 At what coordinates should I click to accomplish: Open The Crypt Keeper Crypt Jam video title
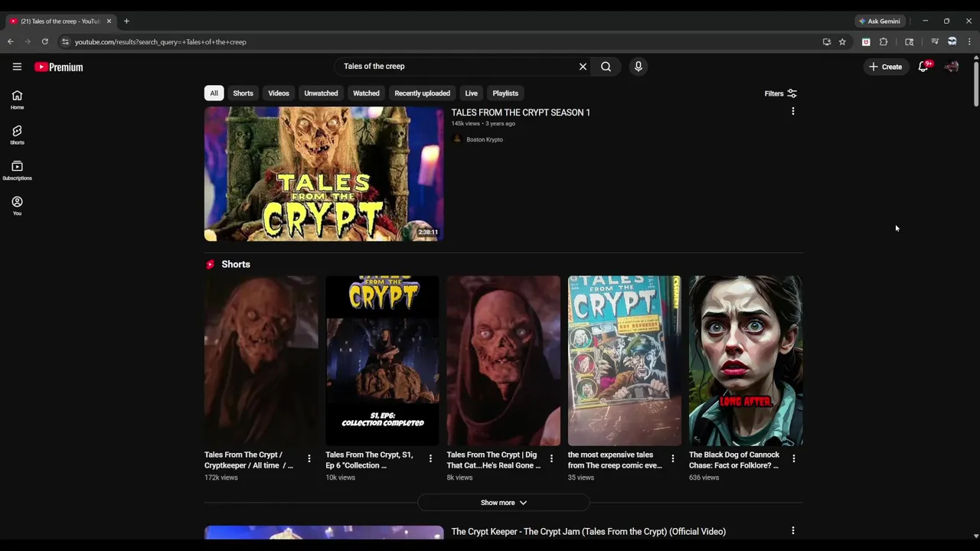pyautogui.click(x=588, y=531)
